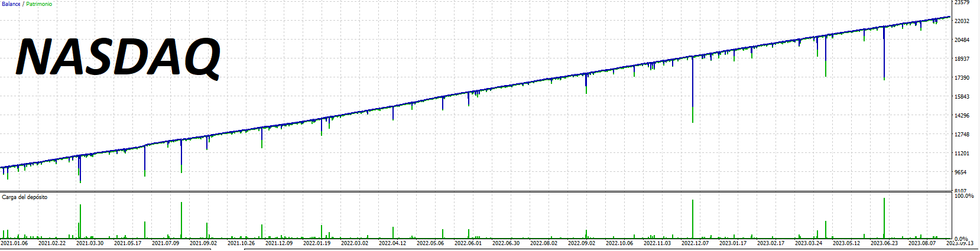Screen dimensions: 980x251
Task: Click the 15843 axis value
Action: coord(962,97)
